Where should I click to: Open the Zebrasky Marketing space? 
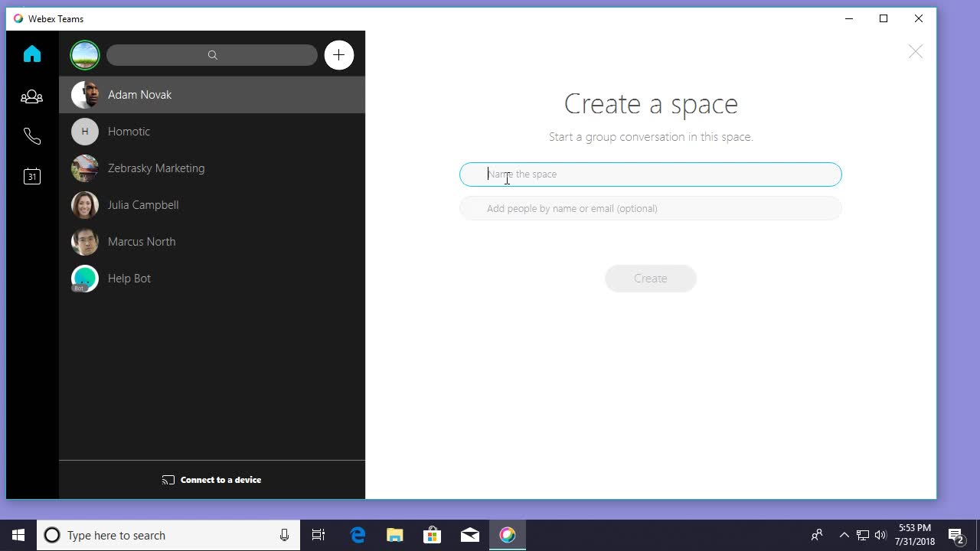click(x=212, y=168)
